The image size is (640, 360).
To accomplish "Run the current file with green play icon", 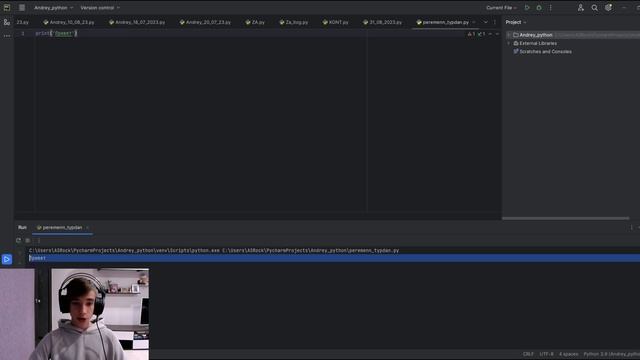I will point(527,8).
